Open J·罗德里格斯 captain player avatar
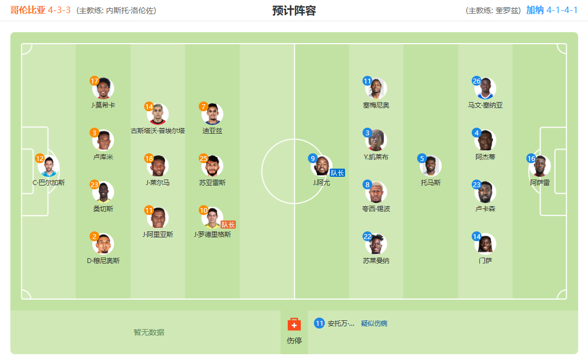 (212, 218)
